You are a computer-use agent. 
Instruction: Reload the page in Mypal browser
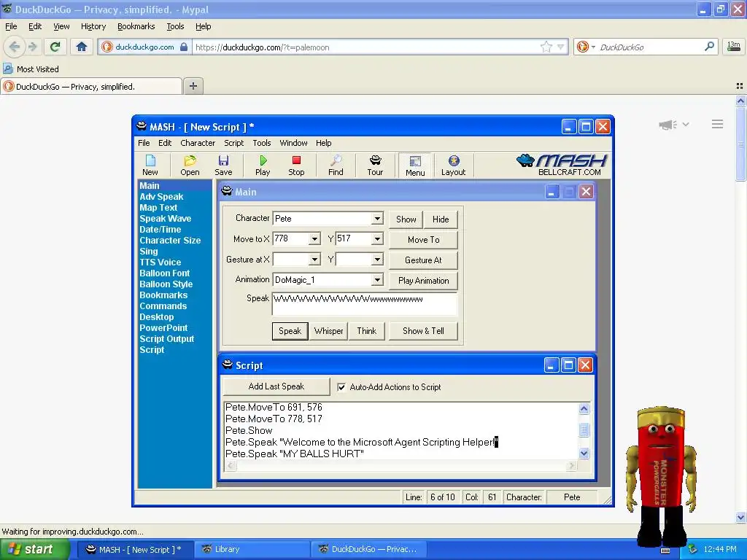pos(55,47)
